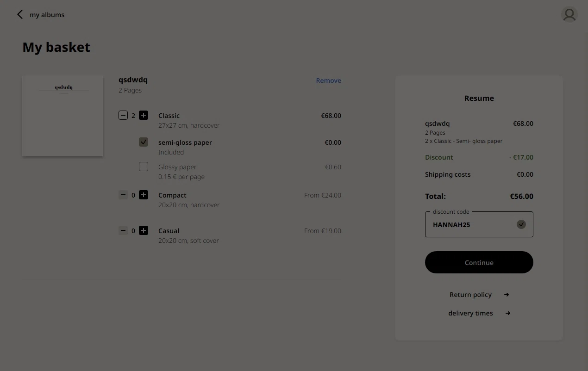Add one Compact album with plus
Screen dimensions: 588x371
[x=144, y=195]
